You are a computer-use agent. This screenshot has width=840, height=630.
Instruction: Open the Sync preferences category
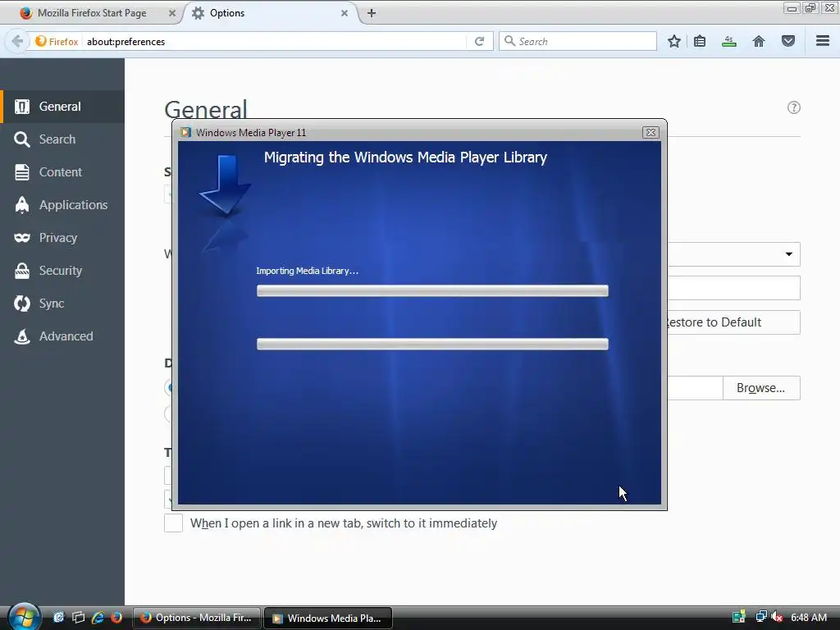pyautogui.click(x=62, y=304)
